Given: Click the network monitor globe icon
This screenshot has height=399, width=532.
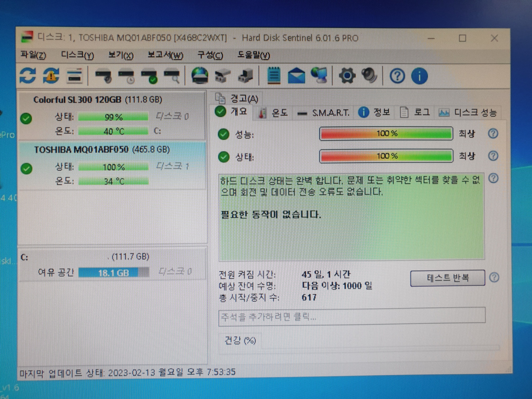Looking at the screenshot, I should point(319,75).
